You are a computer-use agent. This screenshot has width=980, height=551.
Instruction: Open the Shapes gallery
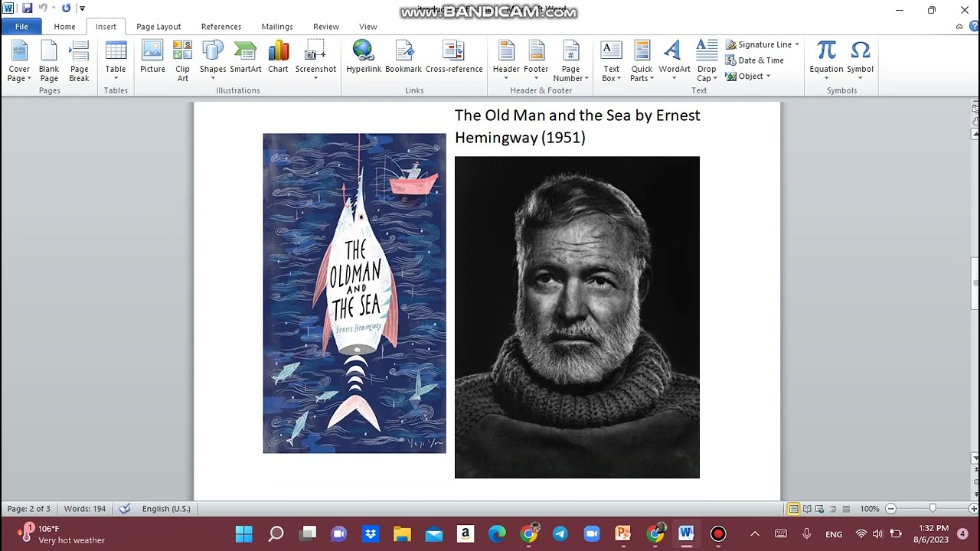[213, 61]
